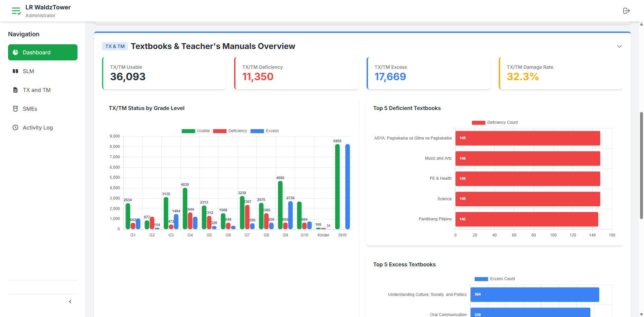
Task: Click the Science deficiency bar
Action: pyautogui.click(x=528, y=199)
